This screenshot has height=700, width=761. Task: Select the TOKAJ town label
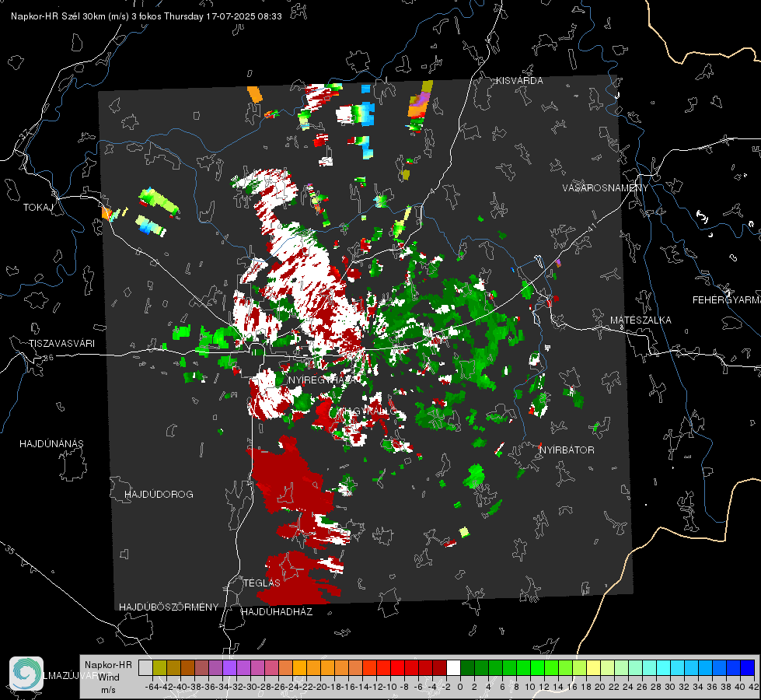38,208
